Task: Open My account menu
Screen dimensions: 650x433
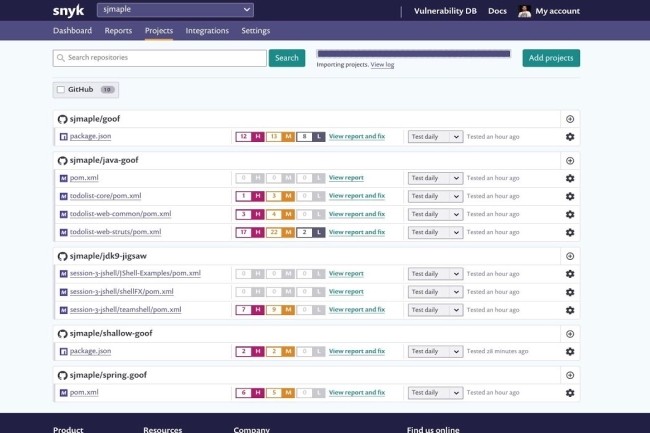Action: pyautogui.click(x=558, y=11)
